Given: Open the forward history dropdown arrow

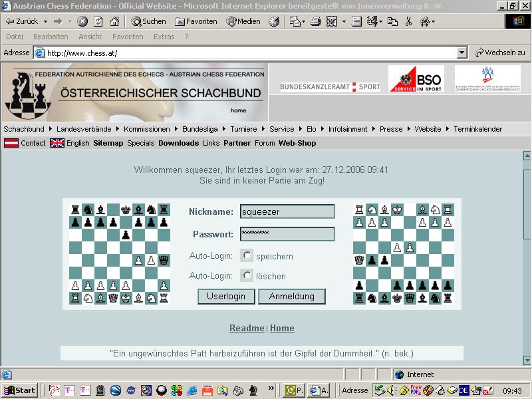Looking at the screenshot, I should [x=70, y=22].
